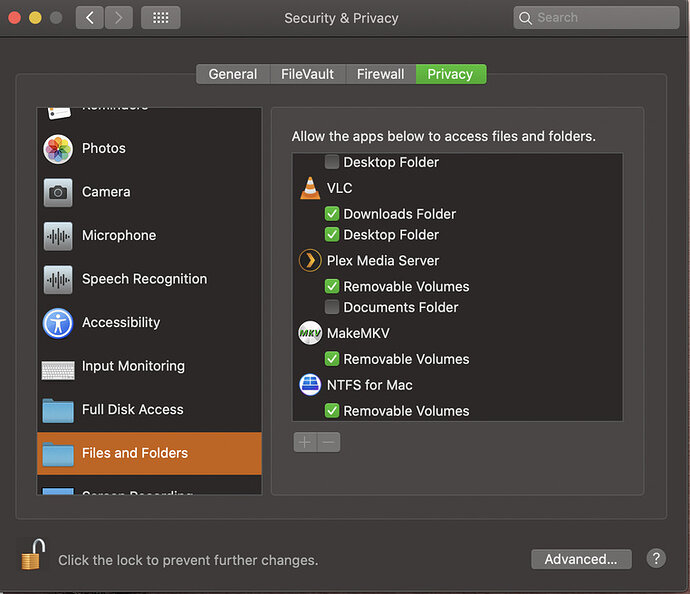The height and width of the screenshot is (594, 690).
Task: Choose the Speech Recognition label
Action: pos(144,279)
